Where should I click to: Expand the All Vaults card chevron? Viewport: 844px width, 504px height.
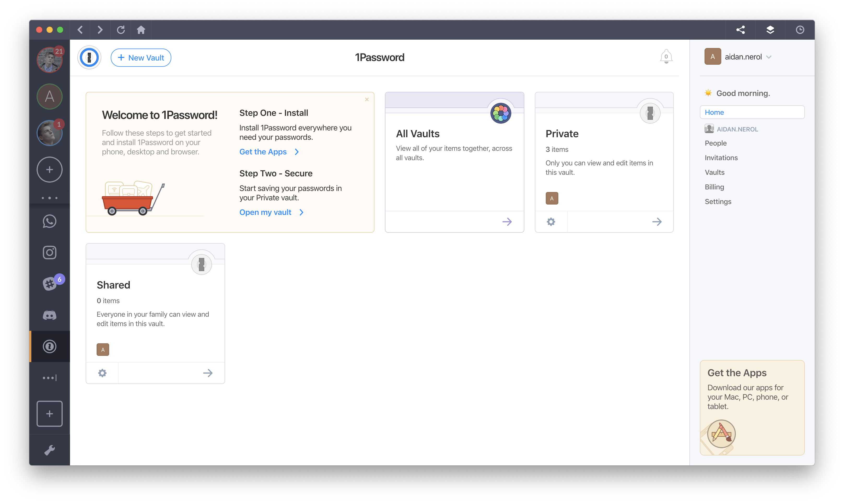507,221
